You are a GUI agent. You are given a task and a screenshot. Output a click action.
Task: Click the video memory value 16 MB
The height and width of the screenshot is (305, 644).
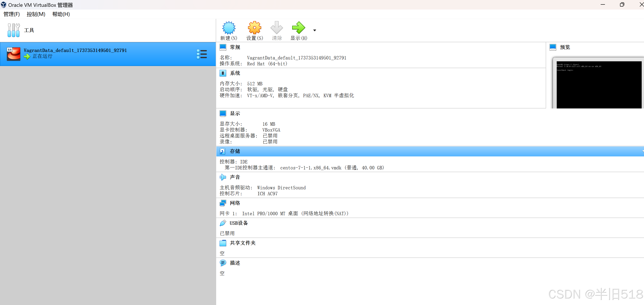(269, 124)
